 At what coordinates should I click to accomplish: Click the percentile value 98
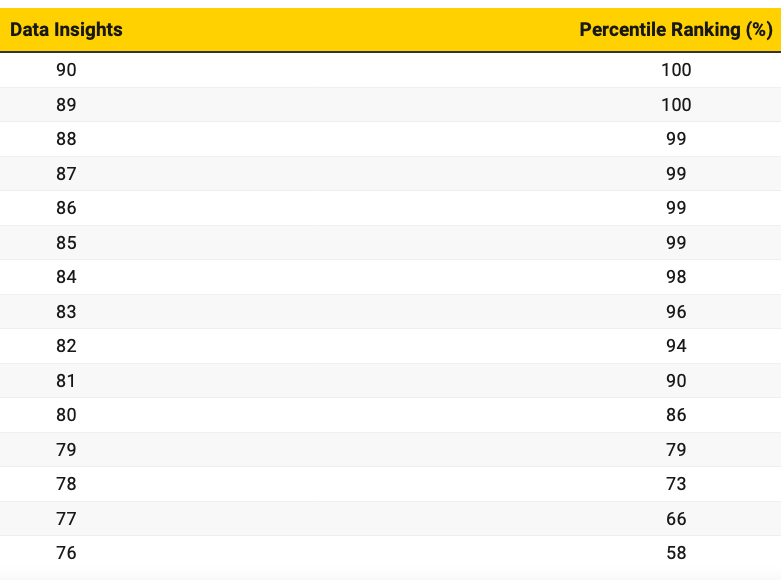[676, 277]
